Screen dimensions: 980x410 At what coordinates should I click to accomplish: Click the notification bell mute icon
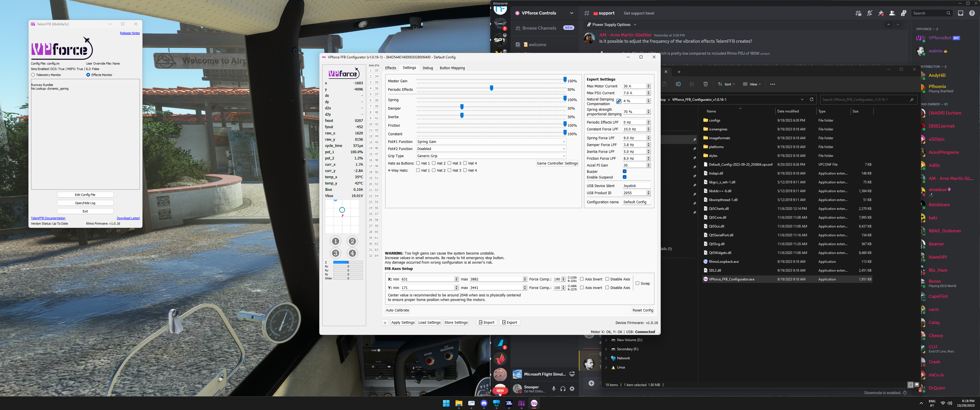[x=870, y=13]
